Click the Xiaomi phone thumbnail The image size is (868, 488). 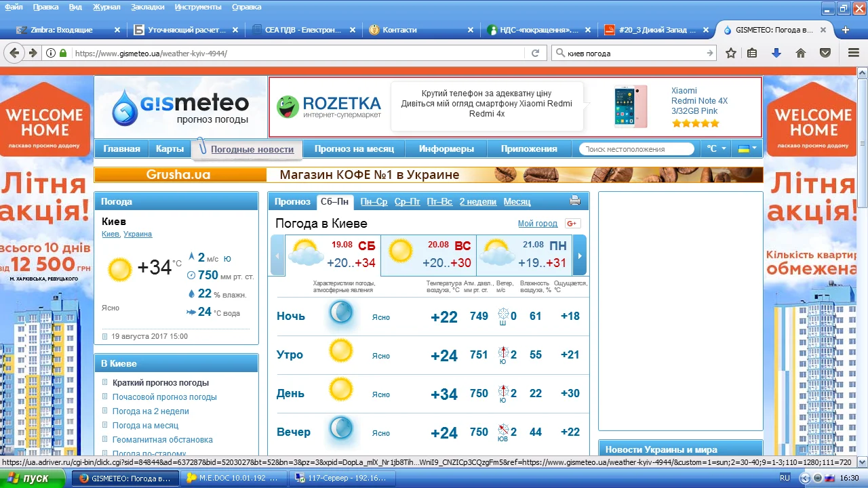coord(631,106)
